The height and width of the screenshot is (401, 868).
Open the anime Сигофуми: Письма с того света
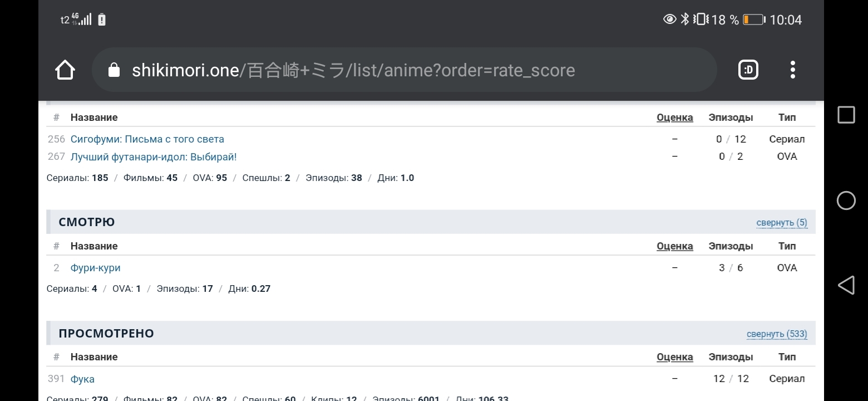147,139
